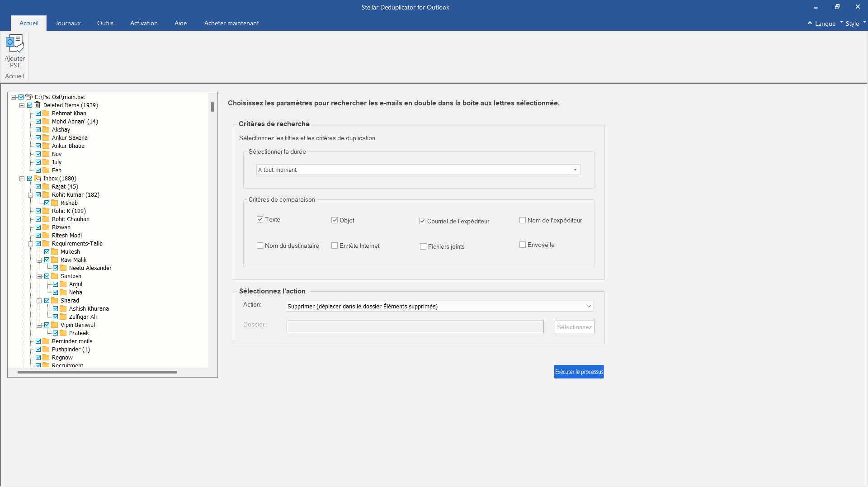
Task: Click the Rizwan folder icon
Action: pyautogui.click(x=46, y=227)
